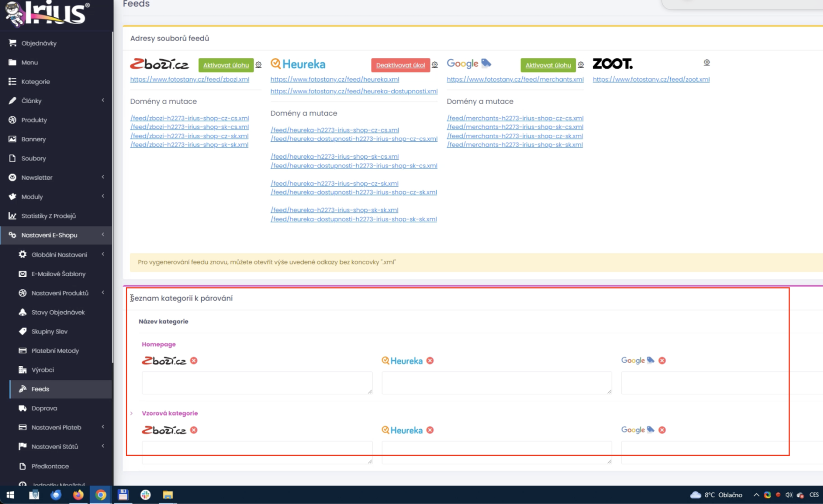Click the tag icon for Skupiny Slev
Image resolution: width=823 pixels, height=504 pixels.
[22, 331]
